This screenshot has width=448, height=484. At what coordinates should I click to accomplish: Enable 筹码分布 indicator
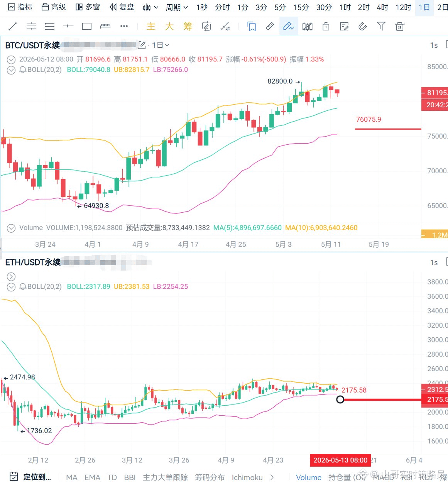point(210,477)
